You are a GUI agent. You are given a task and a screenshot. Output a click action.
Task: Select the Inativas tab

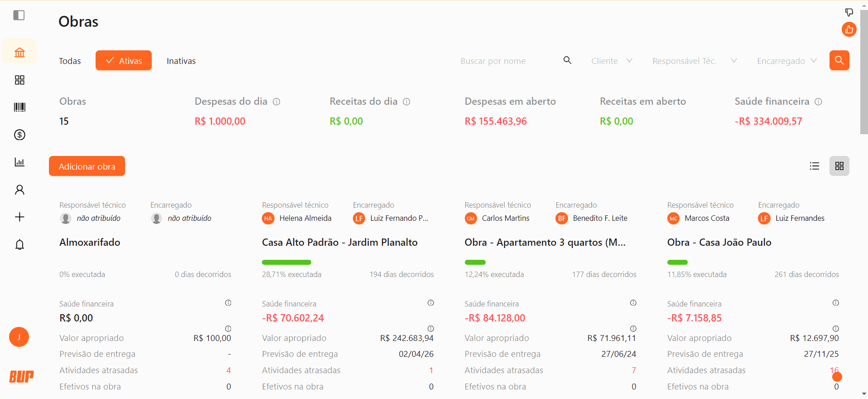coord(181,61)
